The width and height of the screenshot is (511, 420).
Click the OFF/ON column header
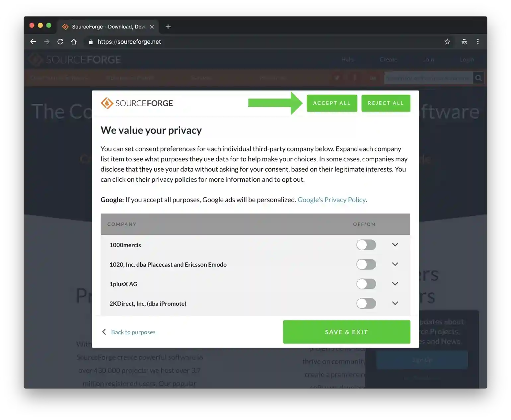click(x=364, y=224)
